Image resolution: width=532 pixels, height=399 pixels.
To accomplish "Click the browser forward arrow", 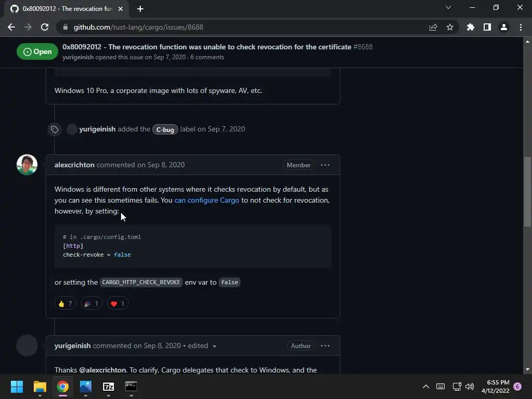I will [28, 27].
